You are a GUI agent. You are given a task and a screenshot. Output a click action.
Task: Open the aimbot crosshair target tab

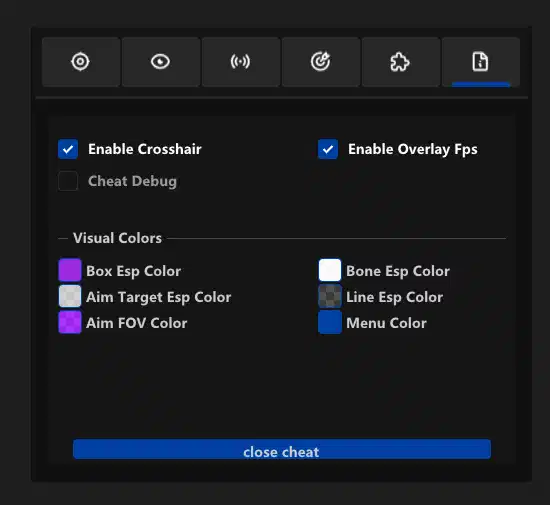tap(81, 62)
